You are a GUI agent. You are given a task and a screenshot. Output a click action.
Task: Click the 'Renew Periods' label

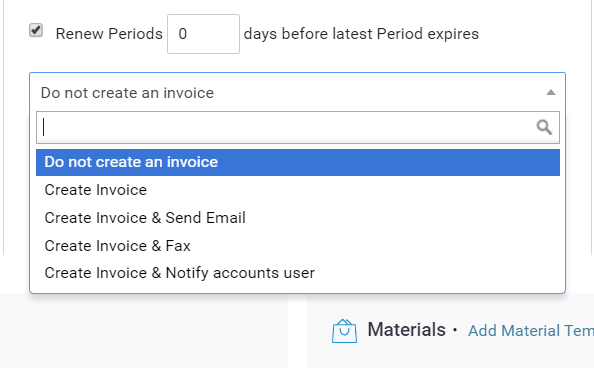pos(109,34)
